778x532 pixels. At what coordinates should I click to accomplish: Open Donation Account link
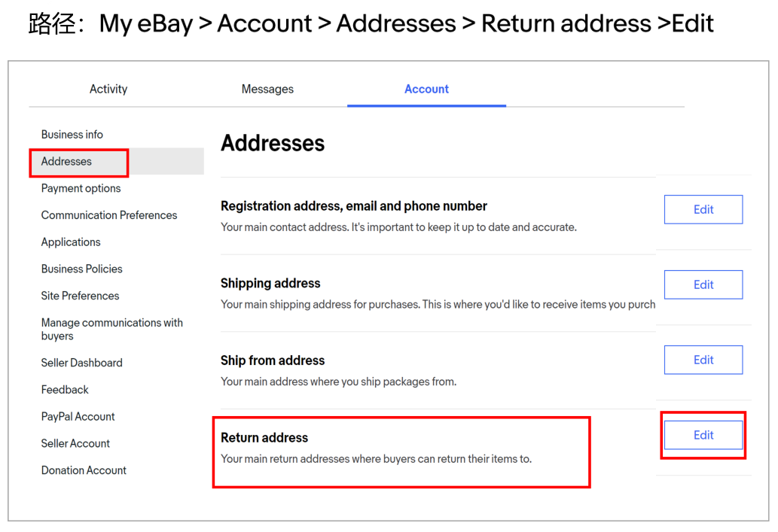[x=84, y=470]
